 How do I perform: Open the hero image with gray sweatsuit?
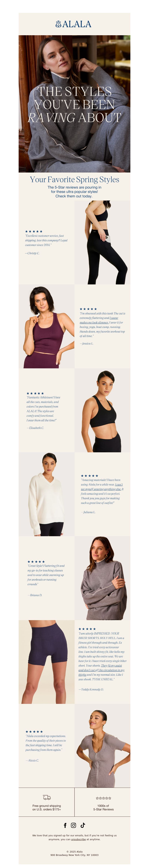74,104
